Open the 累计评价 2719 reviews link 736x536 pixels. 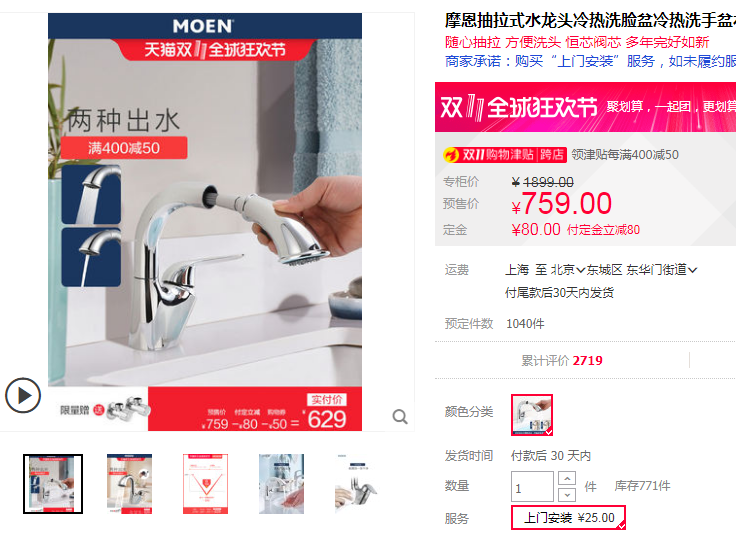562,360
